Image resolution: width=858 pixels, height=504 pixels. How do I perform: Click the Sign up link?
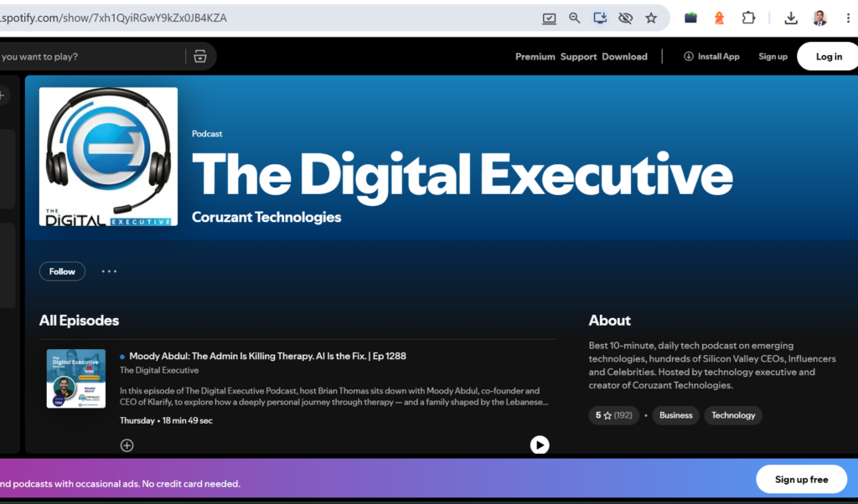point(773,56)
